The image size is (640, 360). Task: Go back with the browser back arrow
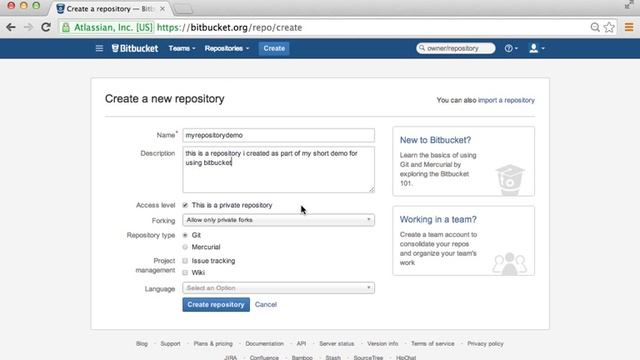[11, 27]
